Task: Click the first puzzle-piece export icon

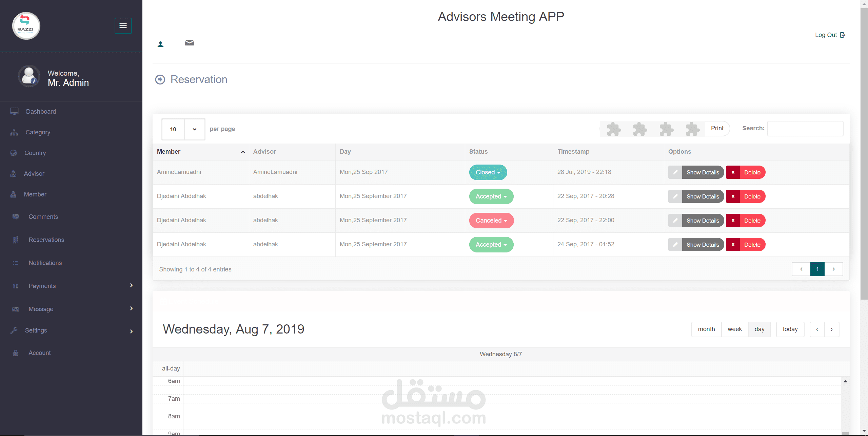Action: 614,129
